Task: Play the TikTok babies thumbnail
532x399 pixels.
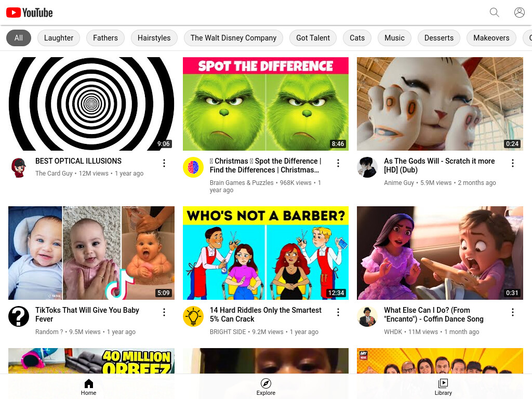Action: pyautogui.click(x=91, y=253)
